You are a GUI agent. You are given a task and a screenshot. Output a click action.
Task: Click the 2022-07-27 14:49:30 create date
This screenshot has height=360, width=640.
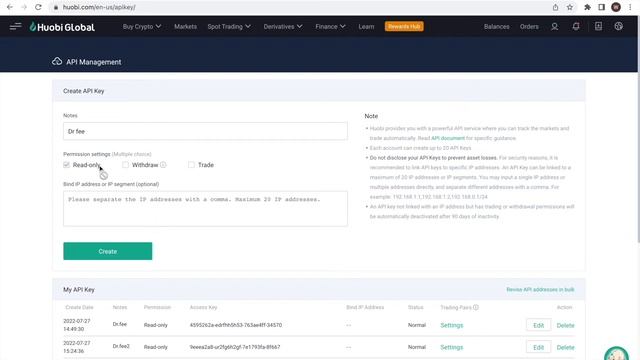[x=76, y=325]
